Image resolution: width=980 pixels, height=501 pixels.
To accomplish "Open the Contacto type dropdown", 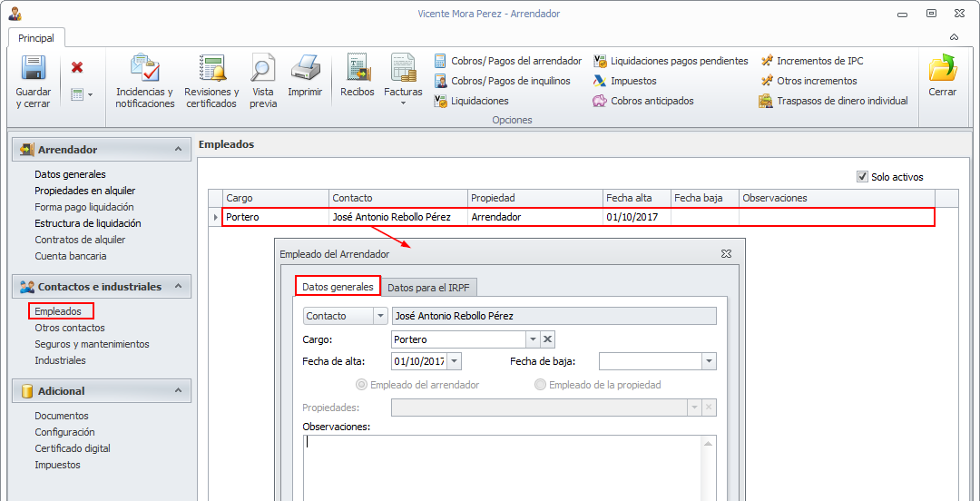I will click(380, 317).
